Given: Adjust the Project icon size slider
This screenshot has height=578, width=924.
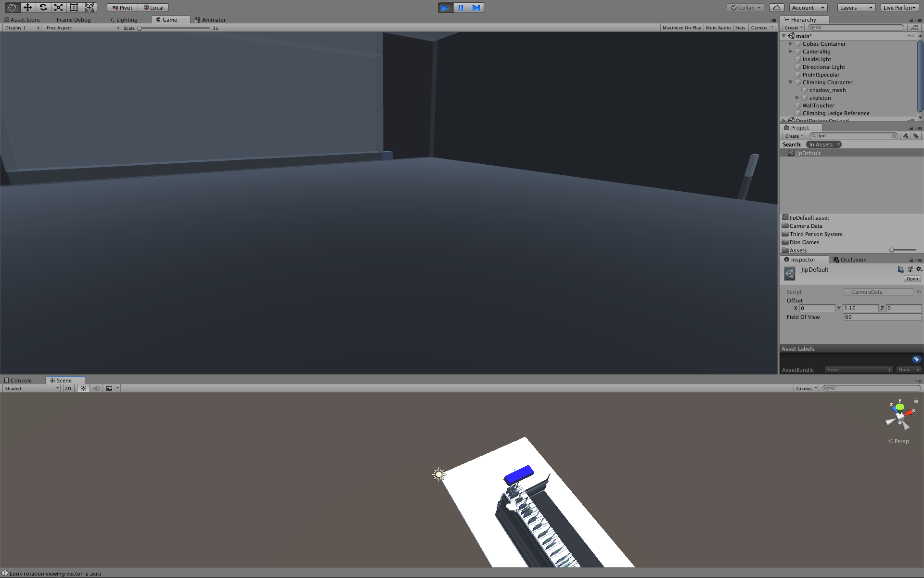Looking at the screenshot, I should point(903,250).
